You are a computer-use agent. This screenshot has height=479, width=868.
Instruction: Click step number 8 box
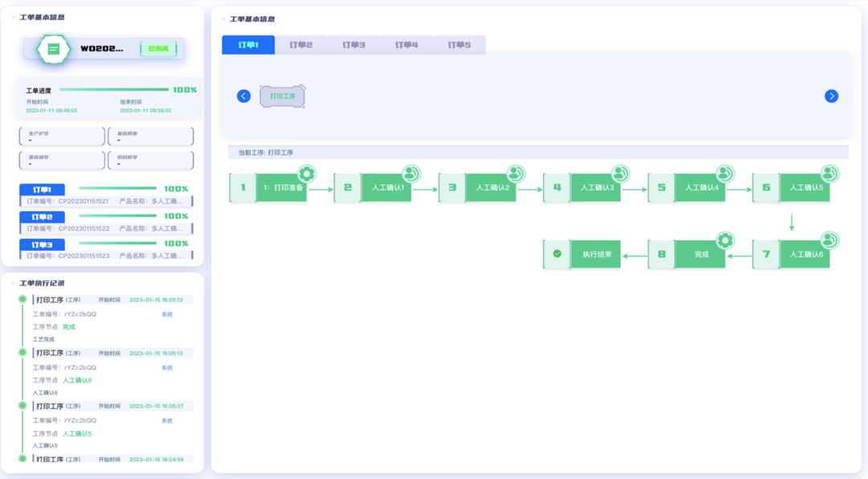click(x=661, y=254)
